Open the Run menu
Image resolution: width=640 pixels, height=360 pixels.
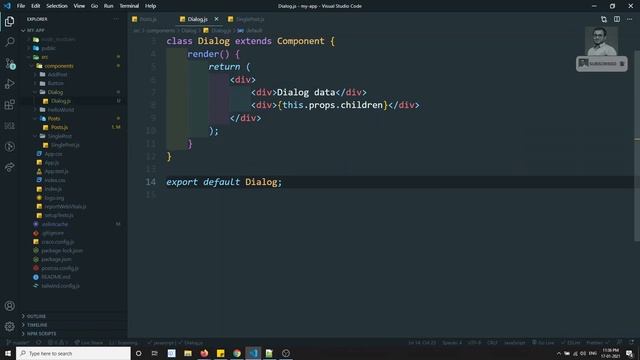click(108, 6)
